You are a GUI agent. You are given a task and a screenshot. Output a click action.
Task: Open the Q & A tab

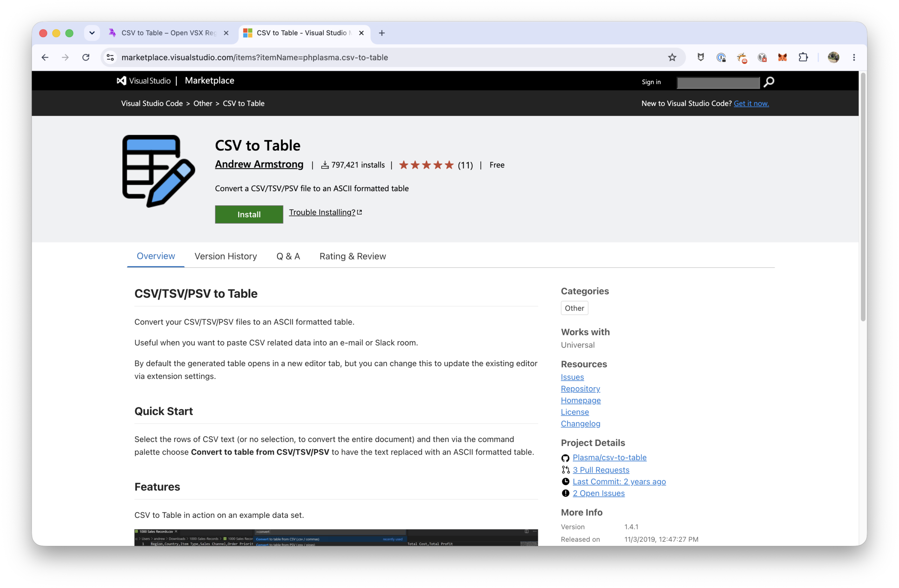pos(288,256)
